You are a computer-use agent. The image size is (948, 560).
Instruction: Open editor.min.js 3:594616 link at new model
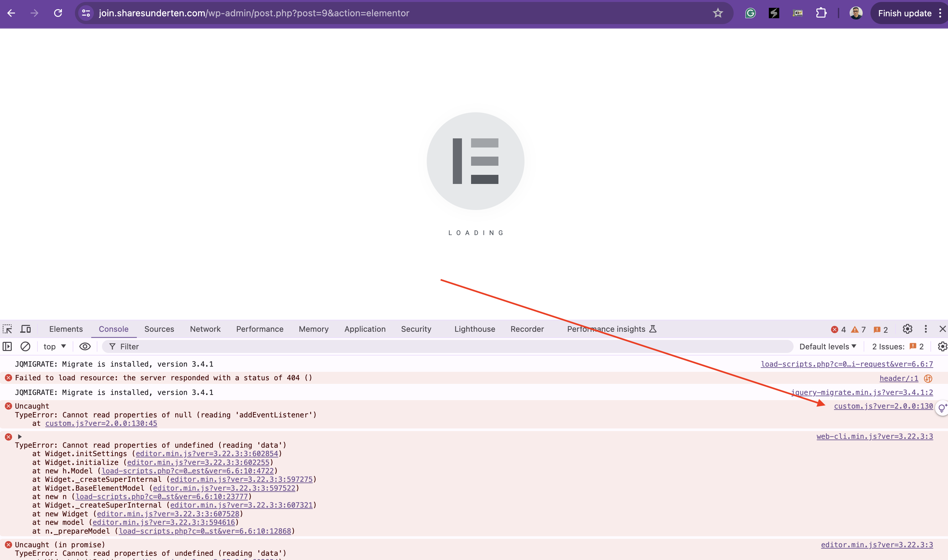pyautogui.click(x=164, y=522)
